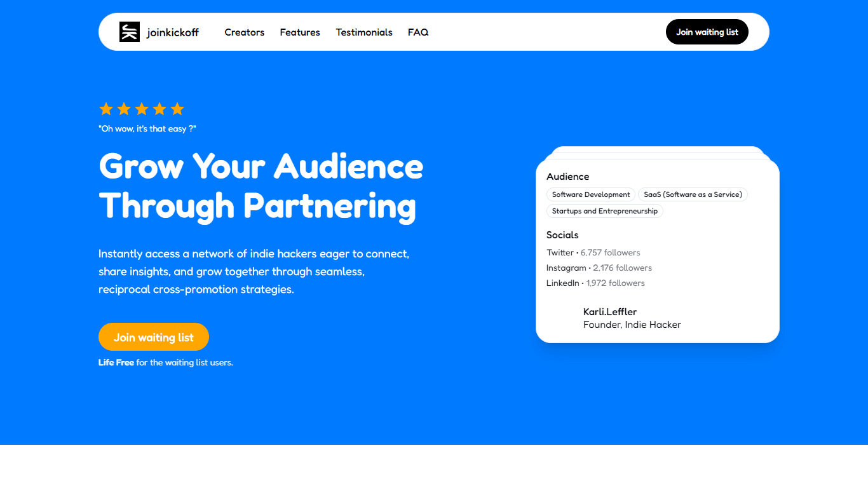Go to the Features section
868x488 pixels.
tap(300, 32)
